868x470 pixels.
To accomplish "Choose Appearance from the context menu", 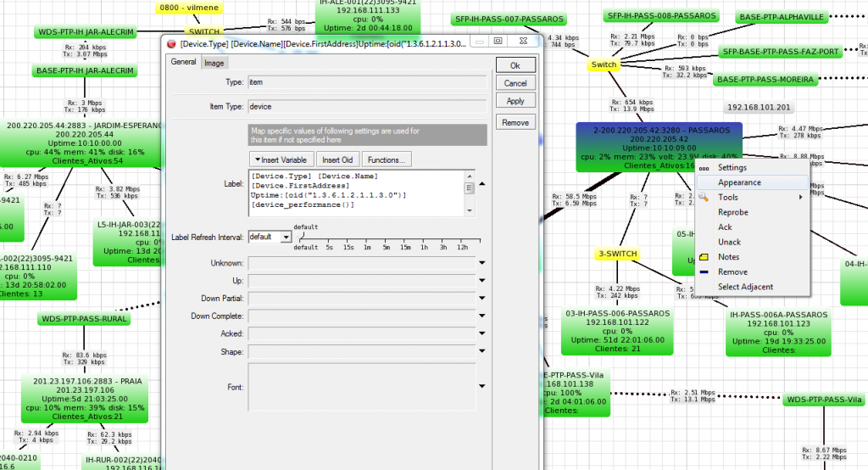I will [739, 182].
